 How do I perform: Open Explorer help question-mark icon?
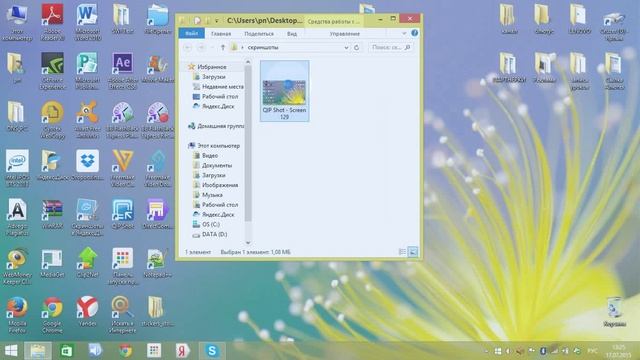414,33
